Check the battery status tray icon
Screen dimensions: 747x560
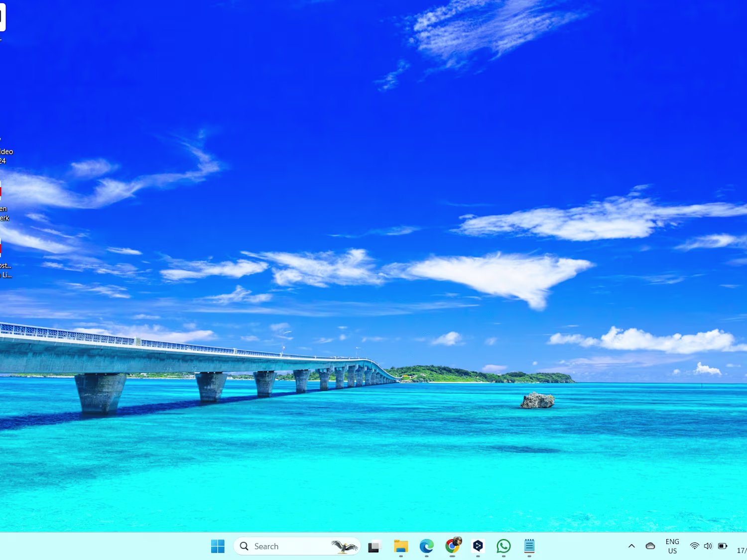[x=723, y=546]
